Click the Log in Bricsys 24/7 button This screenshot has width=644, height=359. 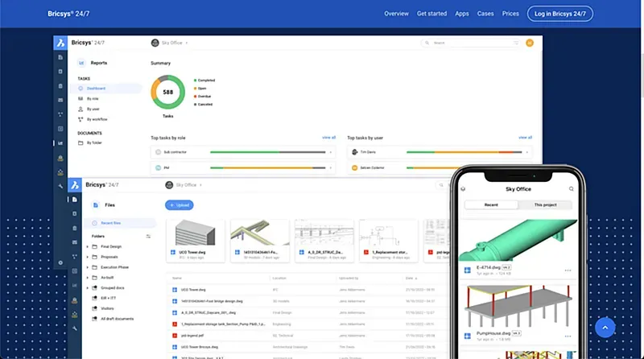(559, 14)
